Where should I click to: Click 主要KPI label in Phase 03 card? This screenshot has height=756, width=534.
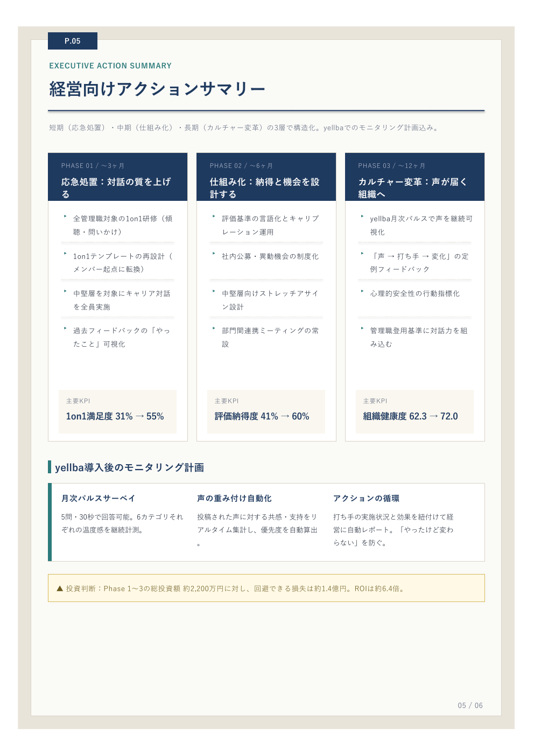tap(375, 401)
